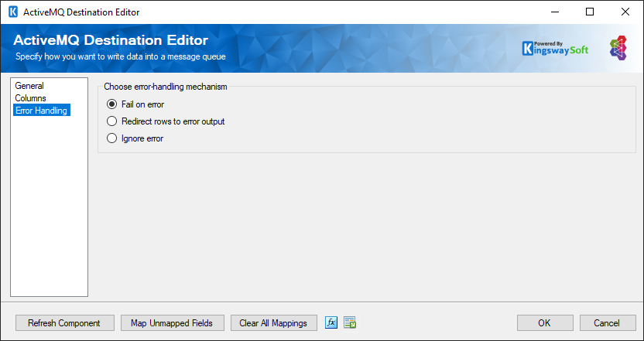Click the documentation grid icon beside fx

(x=350, y=323)
